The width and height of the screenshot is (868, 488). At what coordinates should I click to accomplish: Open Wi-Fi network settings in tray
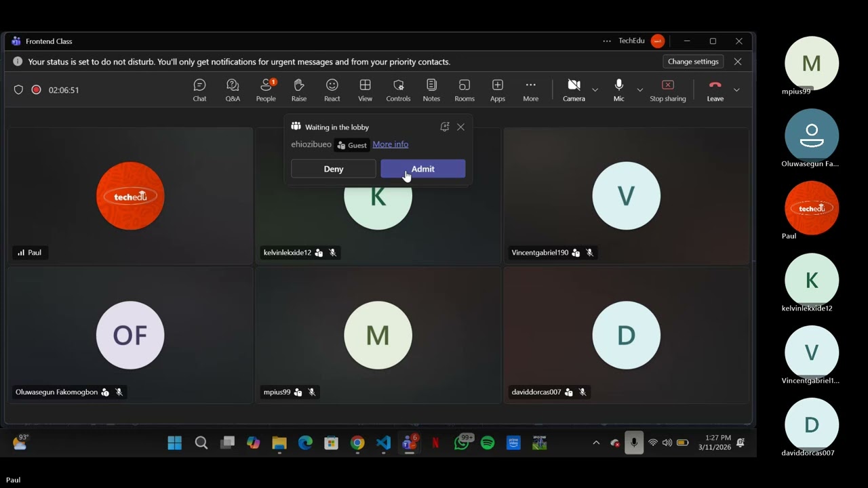tap(653, 443)
